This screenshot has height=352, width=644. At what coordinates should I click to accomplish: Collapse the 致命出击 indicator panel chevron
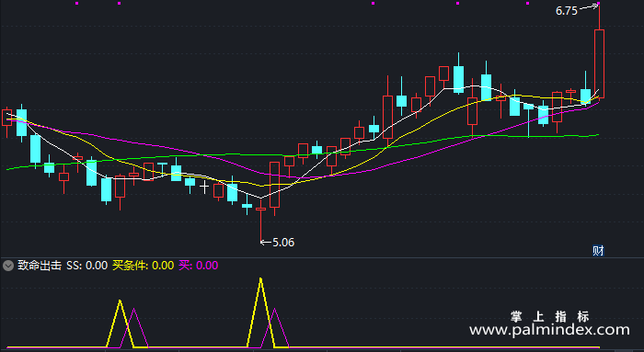click(8, 266)
